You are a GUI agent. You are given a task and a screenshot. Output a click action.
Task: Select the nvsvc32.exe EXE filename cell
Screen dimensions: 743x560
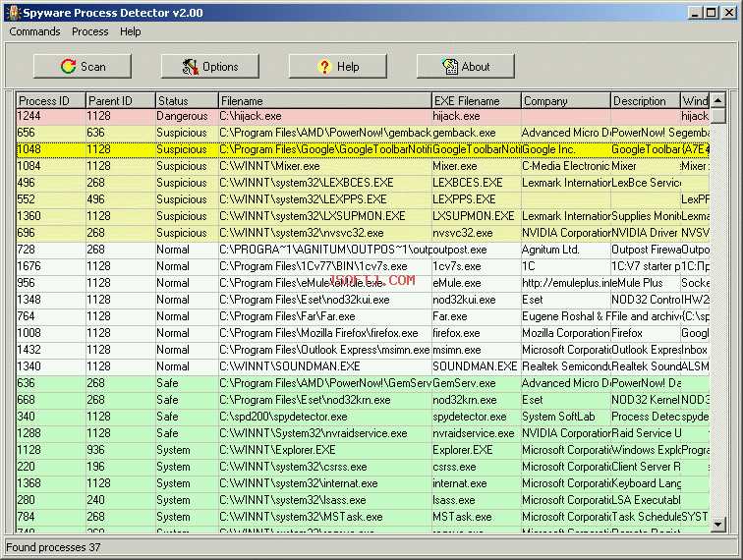(x=477, y=233)
